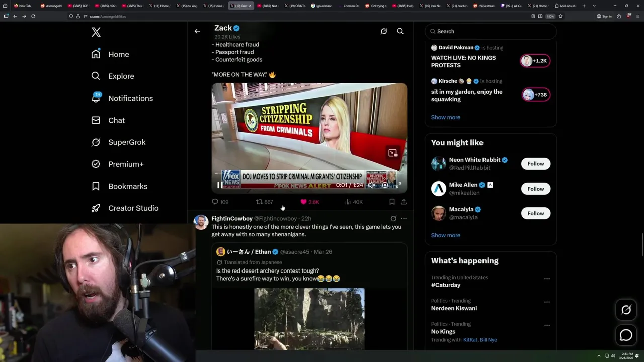Expand video to fullscreen
Image resolution: width=644 pixels, height=362 pixels.
coord(398,185)
